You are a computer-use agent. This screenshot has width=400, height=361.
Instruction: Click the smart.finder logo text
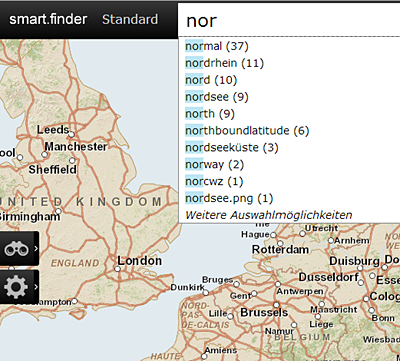pos(48,19)
